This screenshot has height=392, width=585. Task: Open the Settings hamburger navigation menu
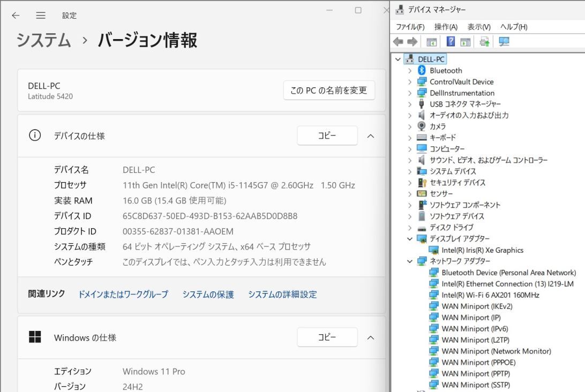(x=41, y=16)
